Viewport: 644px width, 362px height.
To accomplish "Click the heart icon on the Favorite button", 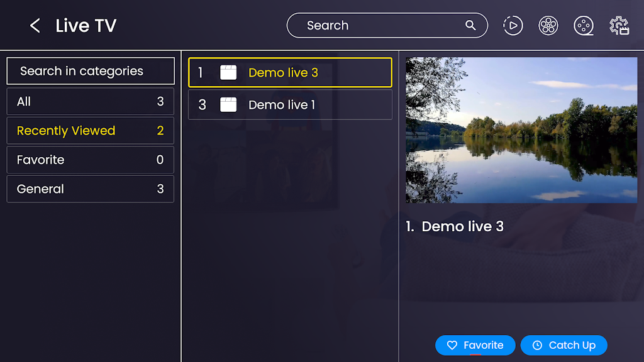I will [x=452, y=345].
